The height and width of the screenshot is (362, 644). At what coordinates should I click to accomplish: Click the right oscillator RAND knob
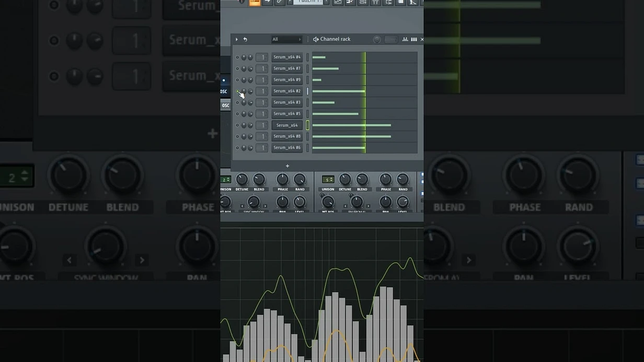(x=402, y=180)
